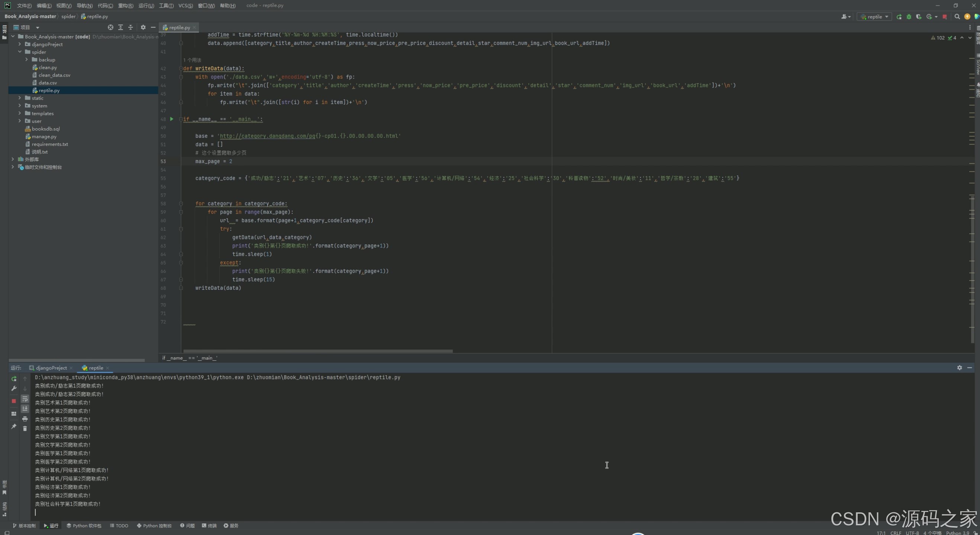Toggle soft-wrap in the Run console

[25, 399]
